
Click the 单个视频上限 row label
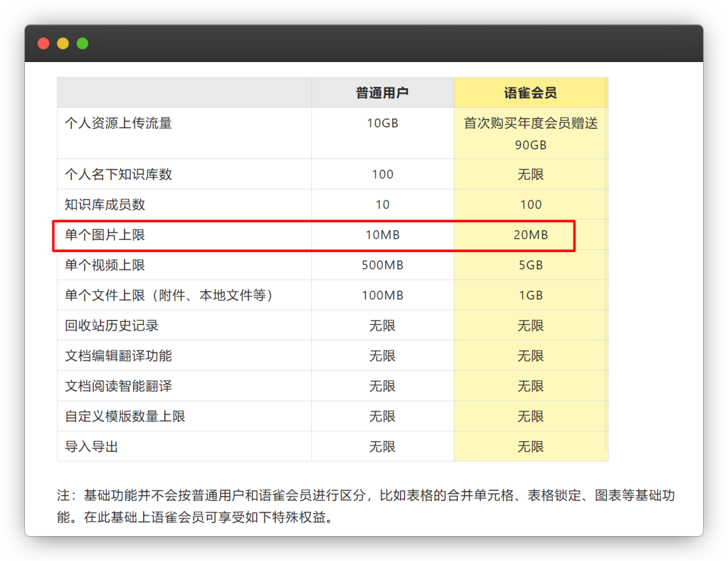105,265
